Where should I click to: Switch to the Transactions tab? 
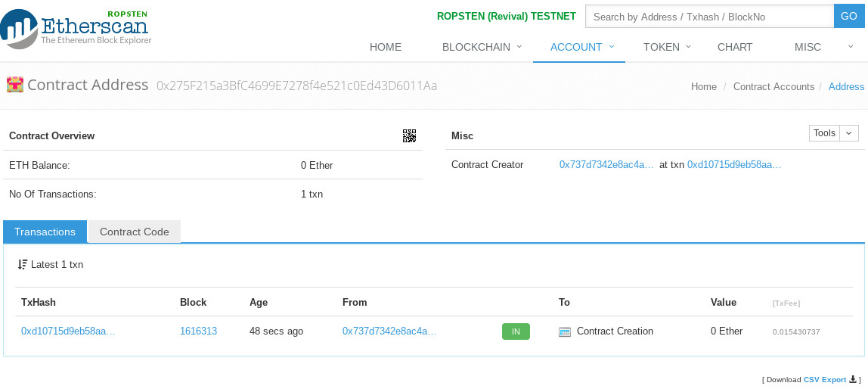click(45, 232)
